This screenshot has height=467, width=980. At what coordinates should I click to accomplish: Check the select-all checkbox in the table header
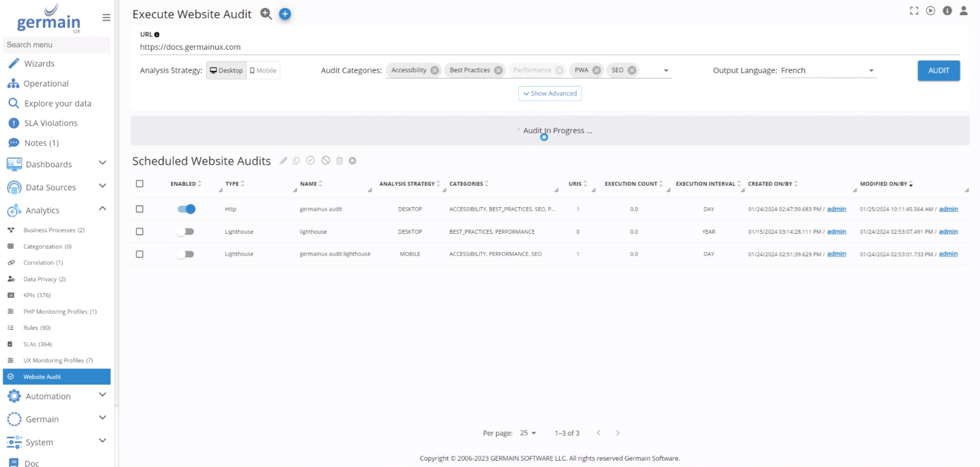[140, 183]
